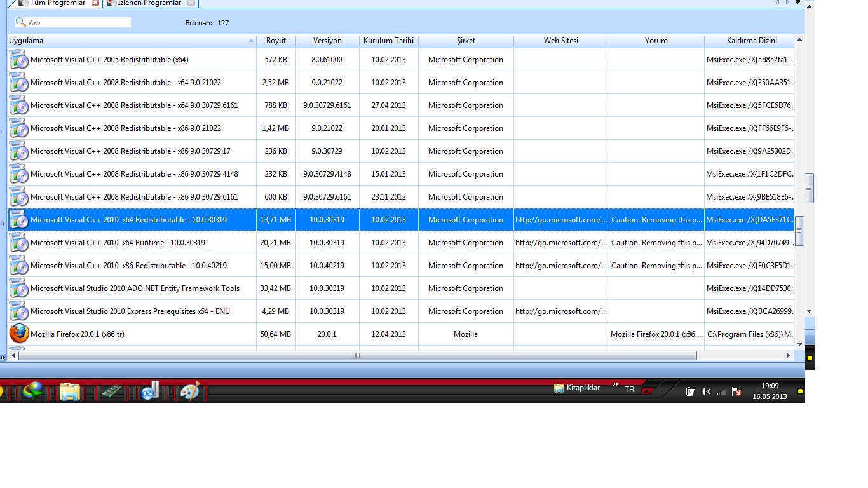Open web link in Visual C++ 2010 x64 Redistributable row
The image size is (868, 488).
(x=561, y=220)
